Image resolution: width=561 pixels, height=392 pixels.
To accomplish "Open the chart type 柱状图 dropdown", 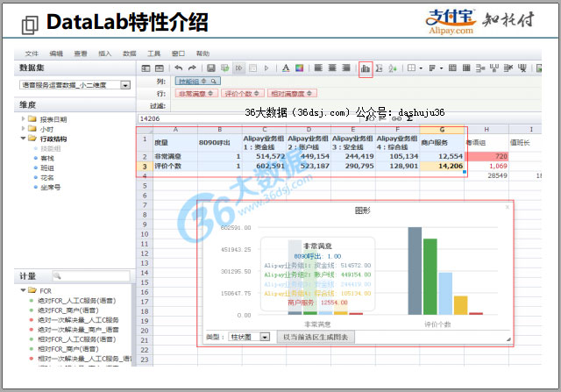I will 265,337.
